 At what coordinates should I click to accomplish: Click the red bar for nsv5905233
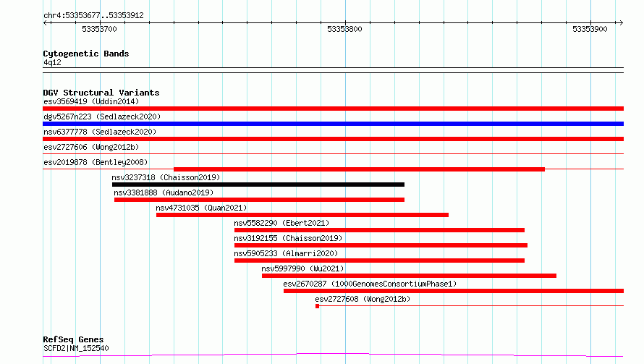tap(379, 261)
